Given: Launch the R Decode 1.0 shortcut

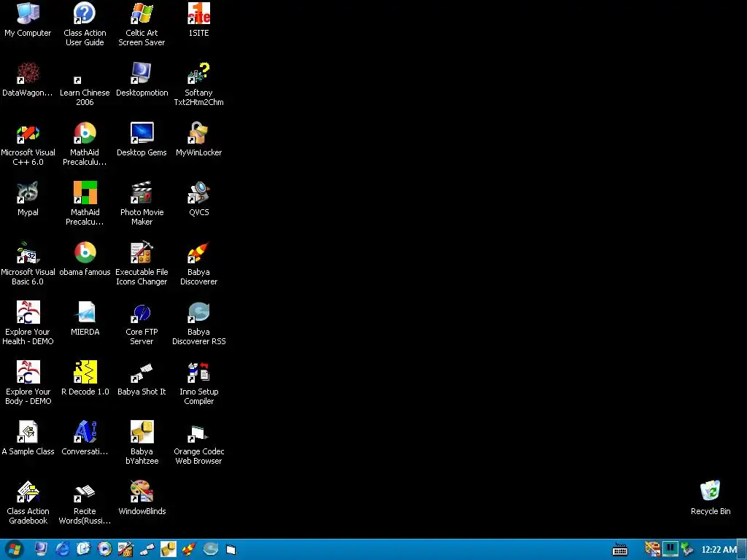Looking at the screenshot, I should [x=85, y=378].
